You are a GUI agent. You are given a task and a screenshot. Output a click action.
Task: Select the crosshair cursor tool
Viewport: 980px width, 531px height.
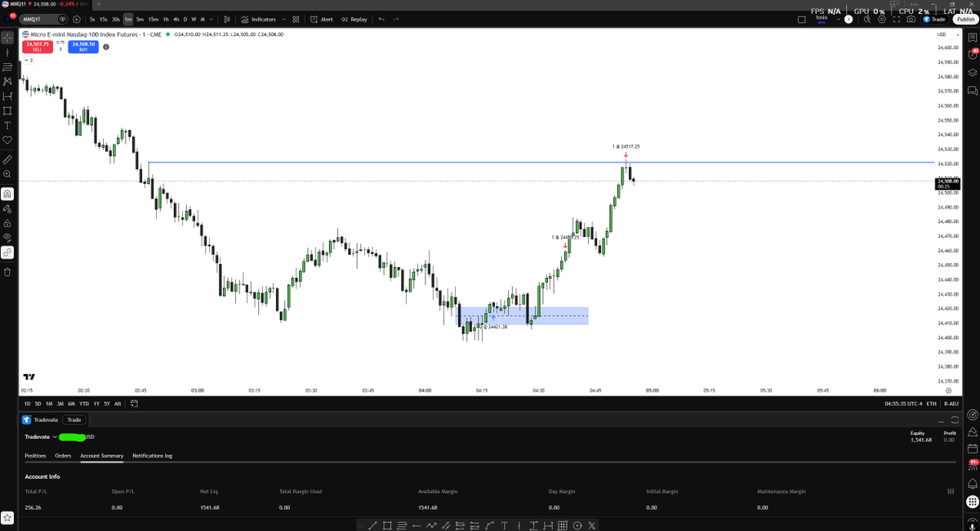(x=7, y=38)
